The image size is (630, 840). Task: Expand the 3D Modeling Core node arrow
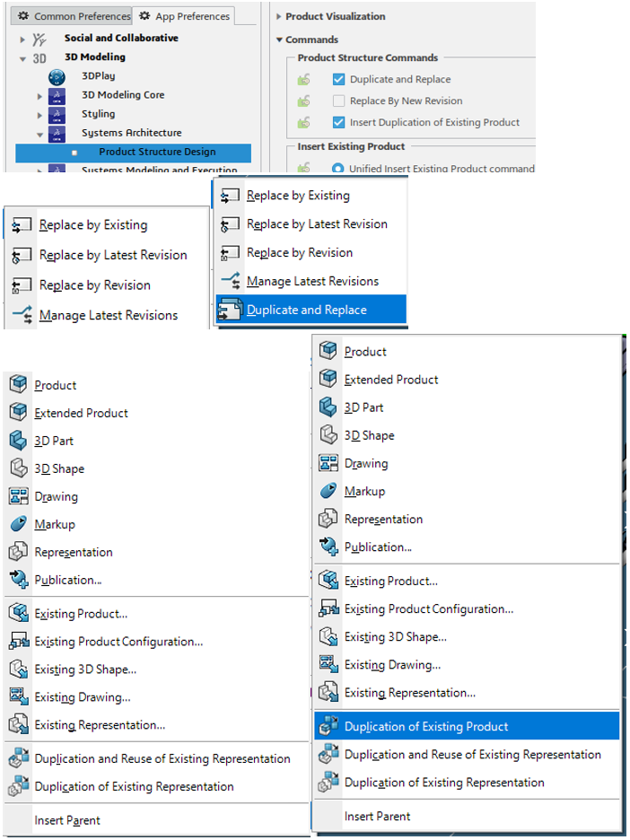point(39,96)
